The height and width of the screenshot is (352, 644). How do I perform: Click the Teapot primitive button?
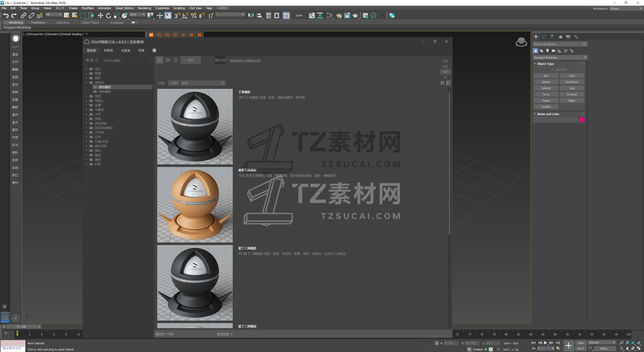[546, 101]
